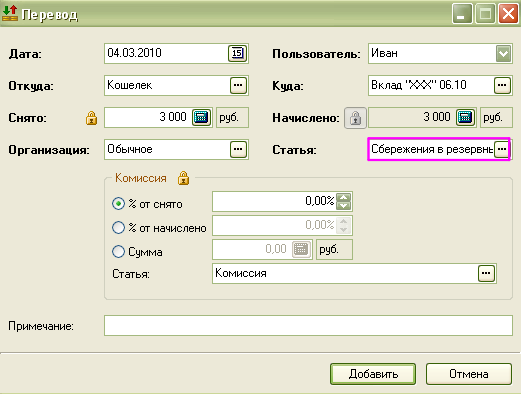Open the calendar picker next to the date field
521x394 pixels.
point(237,53)
